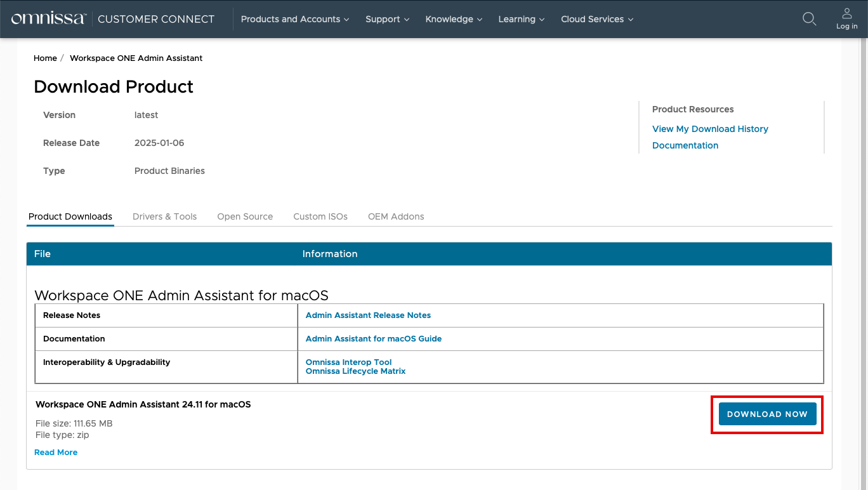868x490 pixels.
Task: Switch to the Drivers & Tools tab
Action: point(164,216)
